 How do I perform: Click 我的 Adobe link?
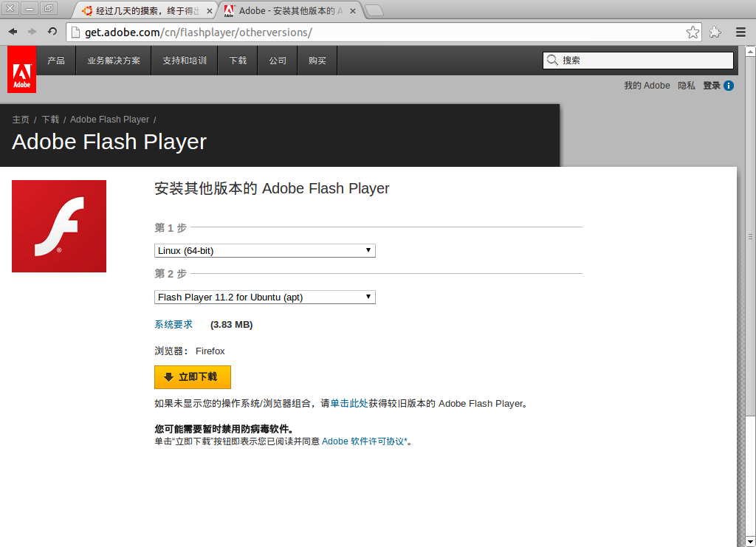[647, 86]
